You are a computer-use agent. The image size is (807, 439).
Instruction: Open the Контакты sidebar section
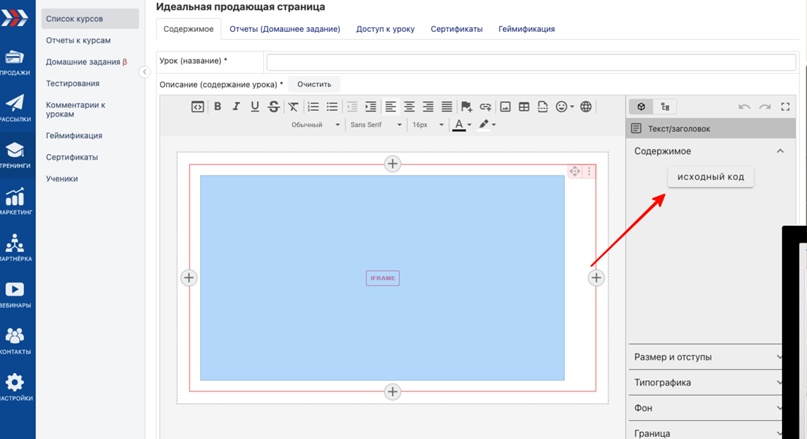[15, 341]
